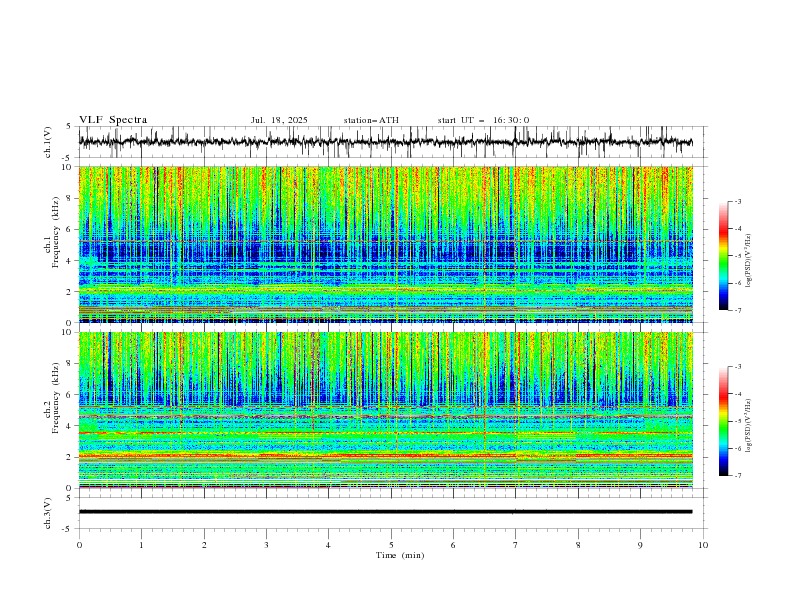792x612 pixels.
Task: Select the log(PSD) label beside ch.2 colorbar
Action: 749,426
